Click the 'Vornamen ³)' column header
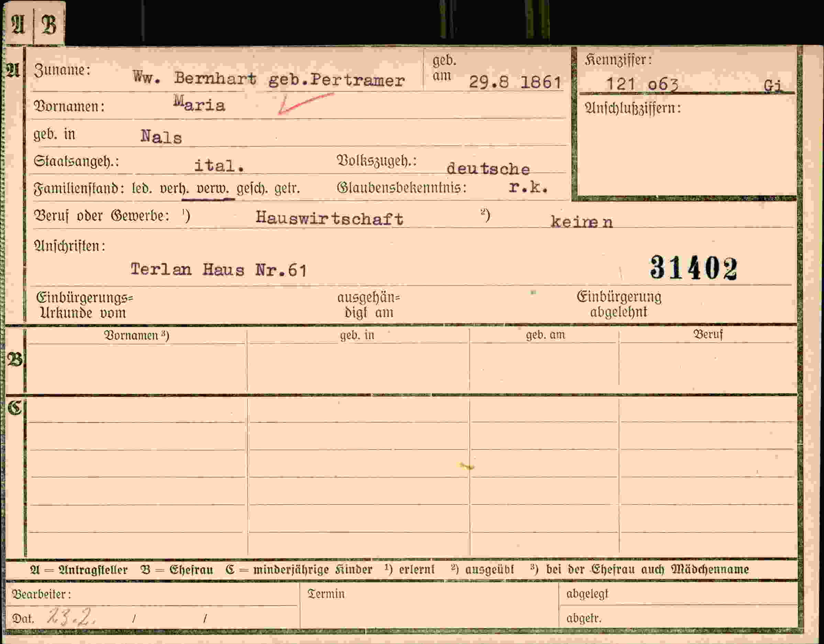This screenshot has height=644, width=824. [x=136, y=335]
